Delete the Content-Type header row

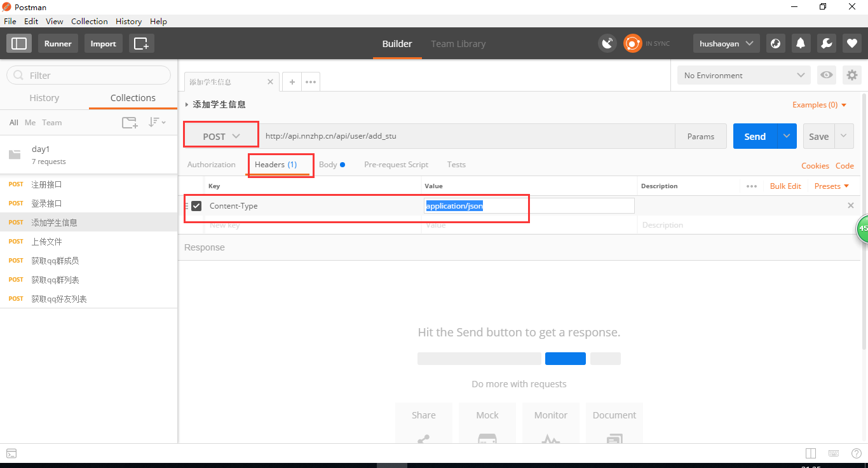[x=851, y=205]
